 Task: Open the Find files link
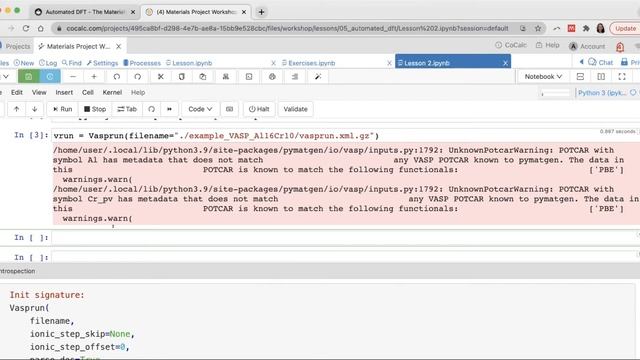point(72,63)
